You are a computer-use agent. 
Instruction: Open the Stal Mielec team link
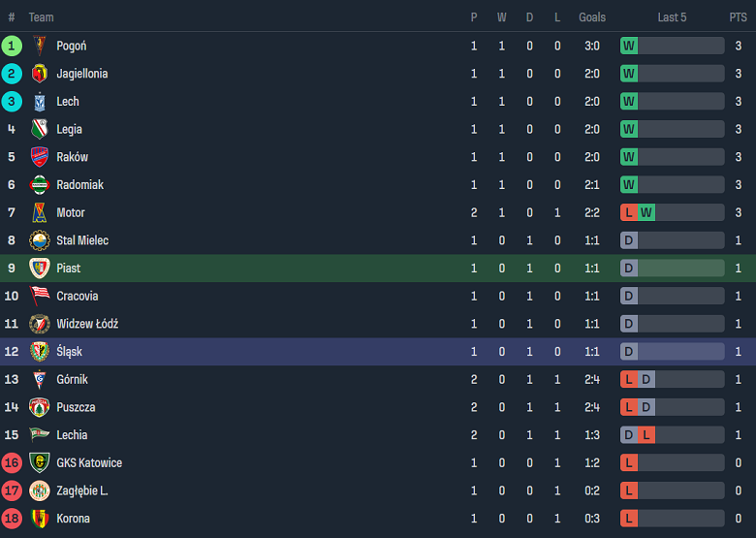click(x=82, y=240)
